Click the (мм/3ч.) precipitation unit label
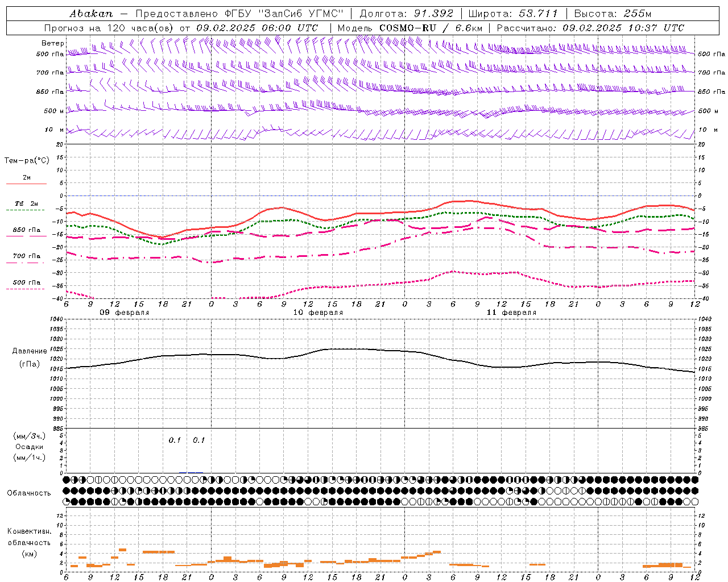728x582 pixels. click(30, 436)
